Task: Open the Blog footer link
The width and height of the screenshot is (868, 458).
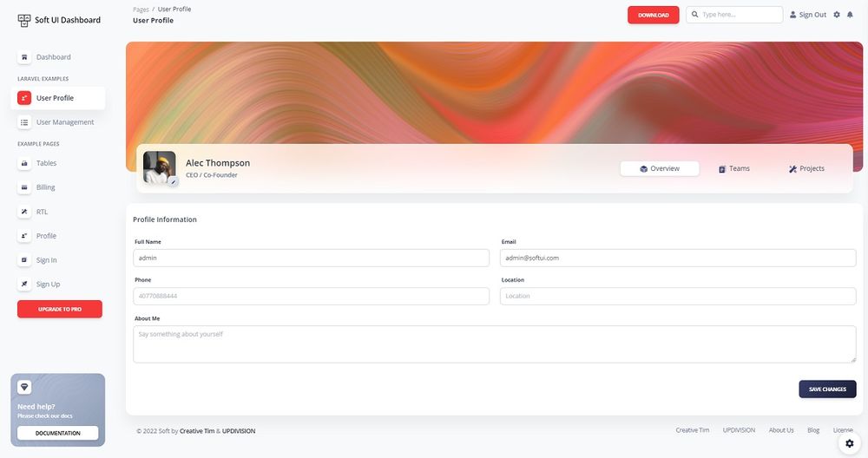Action: coord(813,429)
